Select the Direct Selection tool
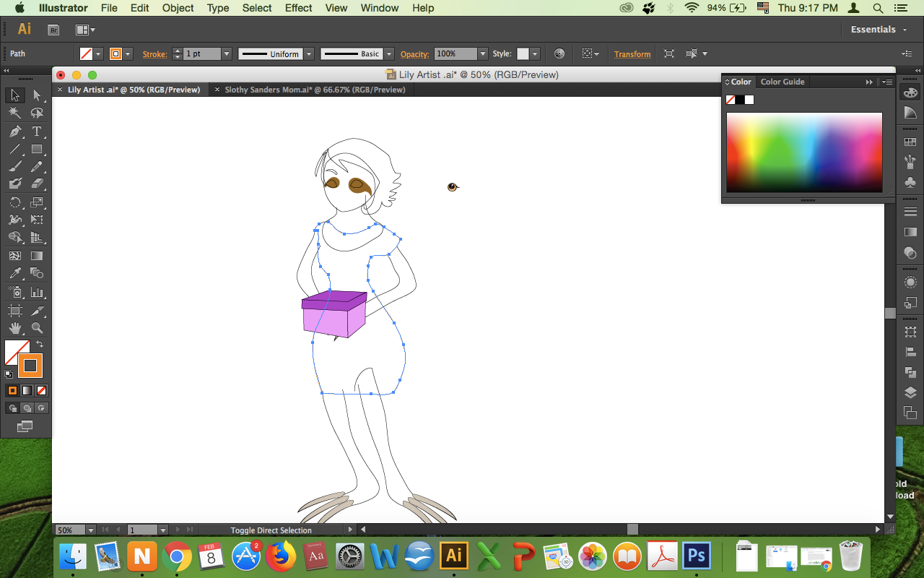The image size is (924, 578). [37, 95]
